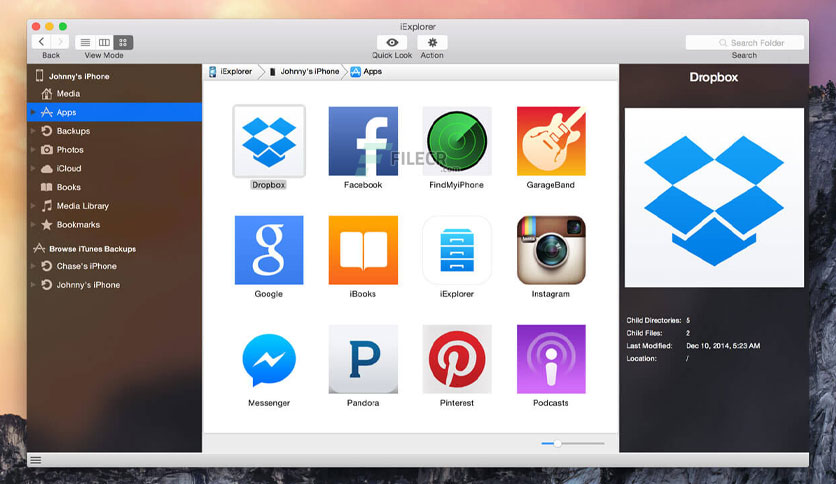Image resolution: width=836 pixels, height=484 pixels.
Task: Collapse the Apps disclosure triangle
Action: [33, 112]
